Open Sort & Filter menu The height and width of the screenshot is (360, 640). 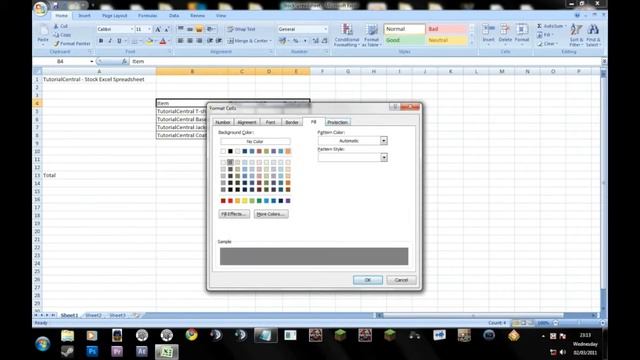click(576, 35)
